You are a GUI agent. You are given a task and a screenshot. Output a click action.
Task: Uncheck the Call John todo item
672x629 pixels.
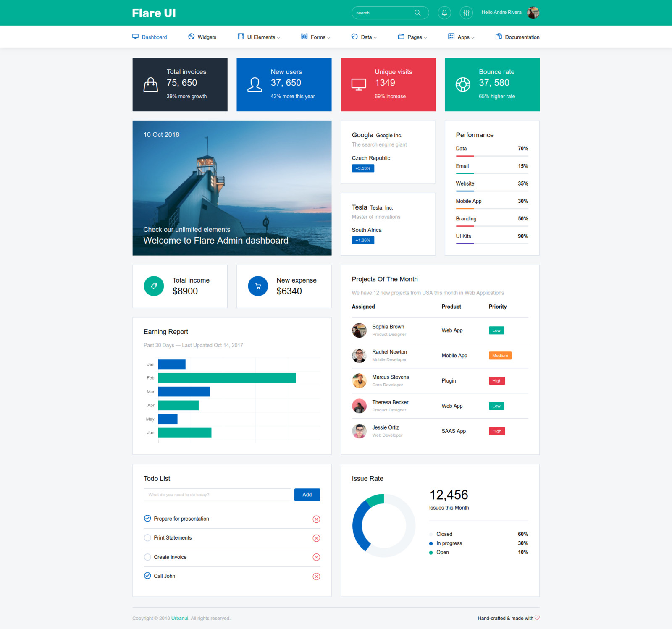pyautogui.click(x=147, y=576)
